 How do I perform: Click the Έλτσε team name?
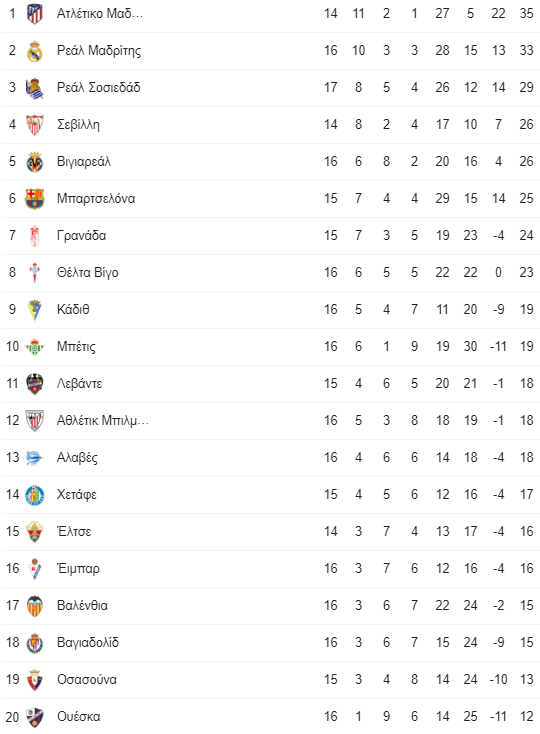click(x=74, y=531)
